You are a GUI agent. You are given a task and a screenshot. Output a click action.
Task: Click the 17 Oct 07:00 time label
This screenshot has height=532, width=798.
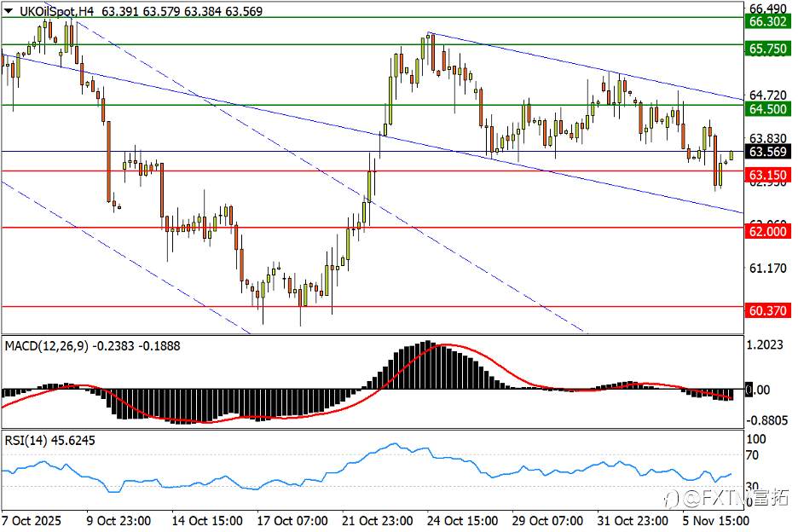(x=292, y=521)
